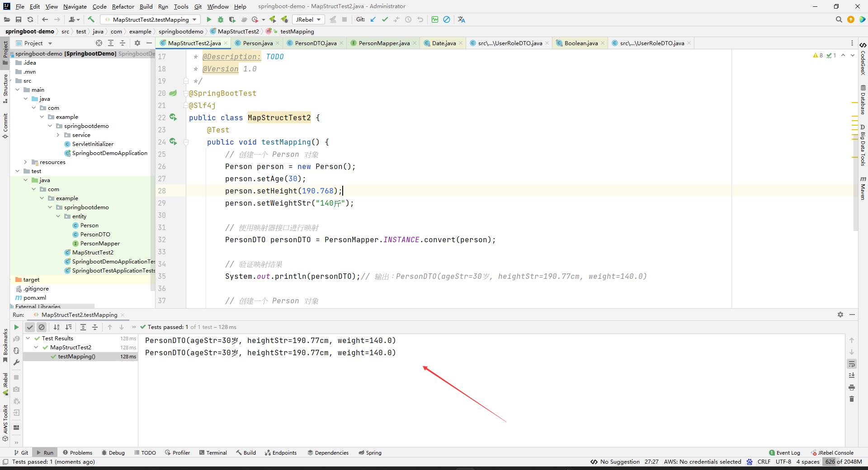Viewport: 868px width, 470px height.
Task: Click Expand All icon in Project panel header
Action: click(x=111, y=43)
